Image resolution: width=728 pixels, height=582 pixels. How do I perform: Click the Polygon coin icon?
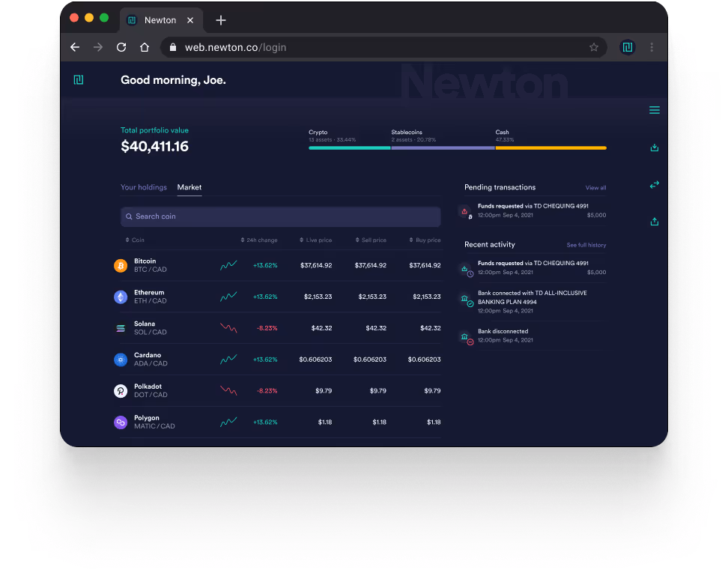tap(121, 422)
